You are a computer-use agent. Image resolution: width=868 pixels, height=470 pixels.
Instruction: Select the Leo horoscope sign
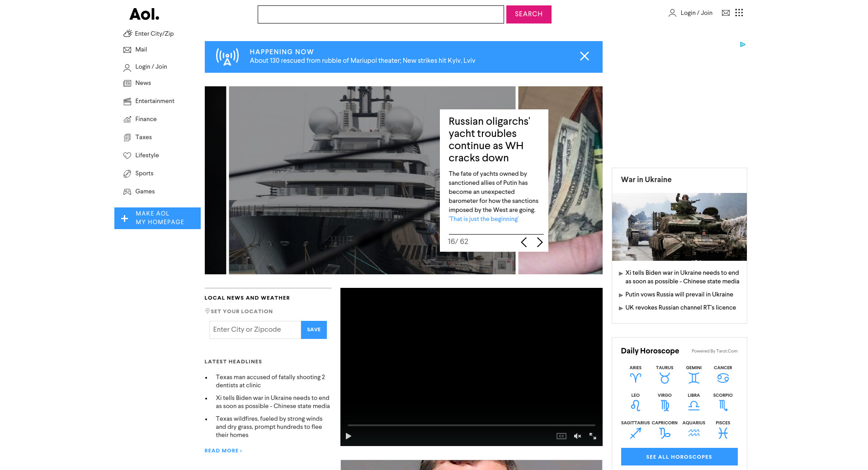tap(636, 402)
